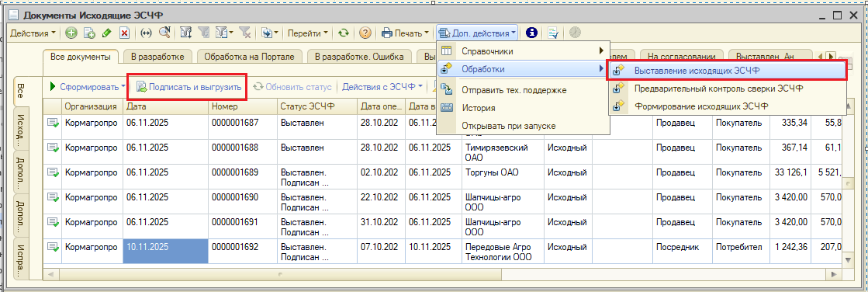Click the magnifier search-by-number icon
The width and height of the screenshot is (868, 292).
pyautogui.click(x=164, y=33)
